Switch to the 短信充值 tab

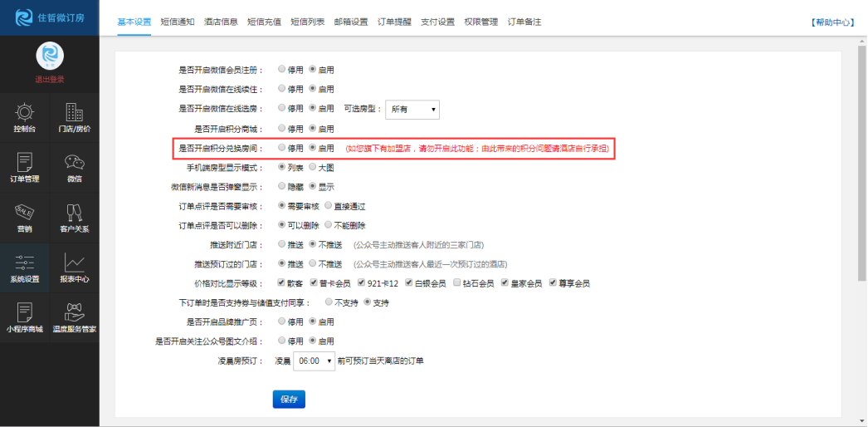point(264,22)
